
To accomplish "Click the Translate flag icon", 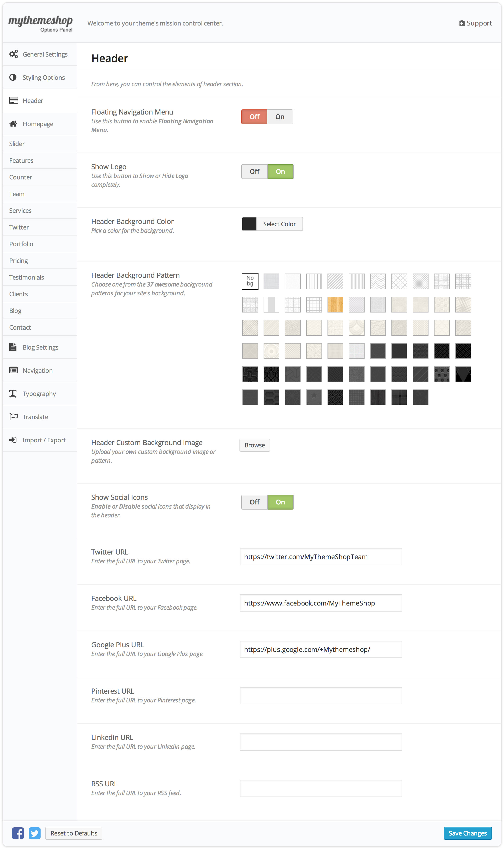I will point(13,416).
